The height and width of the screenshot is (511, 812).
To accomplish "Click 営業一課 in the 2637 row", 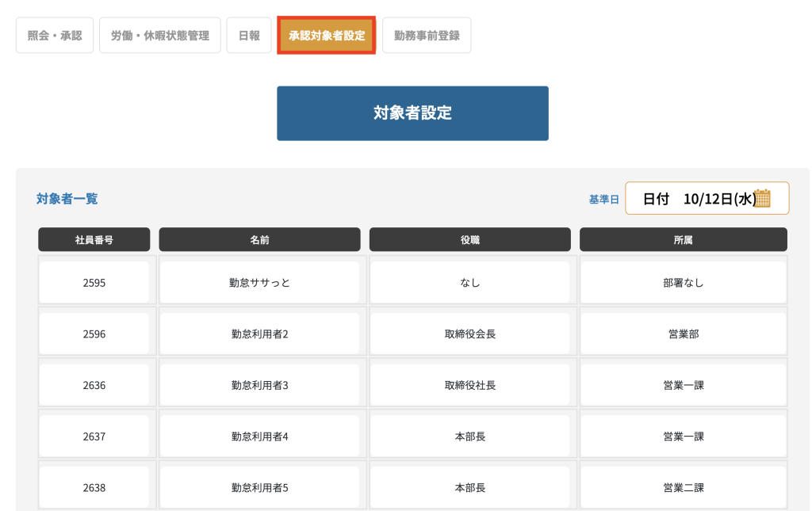I will 684,436.
